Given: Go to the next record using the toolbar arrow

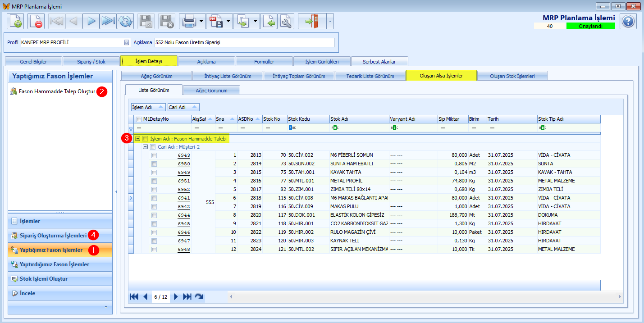Looking at the screenshot, I should [x=91, y=21].
